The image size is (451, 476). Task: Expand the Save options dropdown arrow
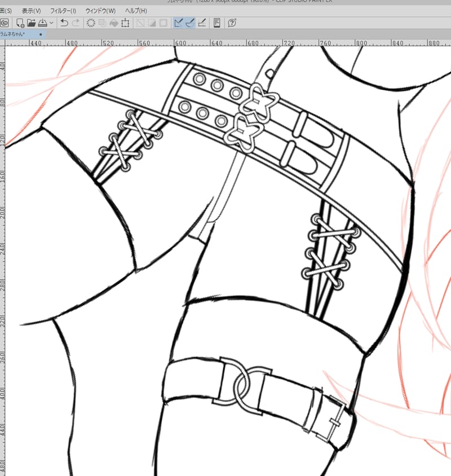[52, 23]
